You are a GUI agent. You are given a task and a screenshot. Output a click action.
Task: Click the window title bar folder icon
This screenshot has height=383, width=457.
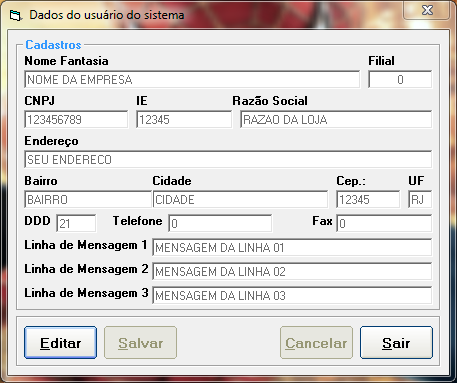click(15, 15)
